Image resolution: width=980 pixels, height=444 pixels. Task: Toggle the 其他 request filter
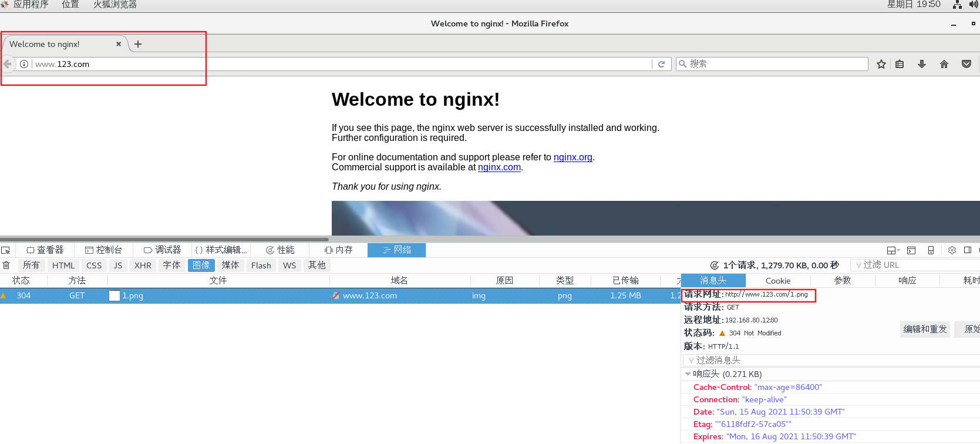pos(317,265)
